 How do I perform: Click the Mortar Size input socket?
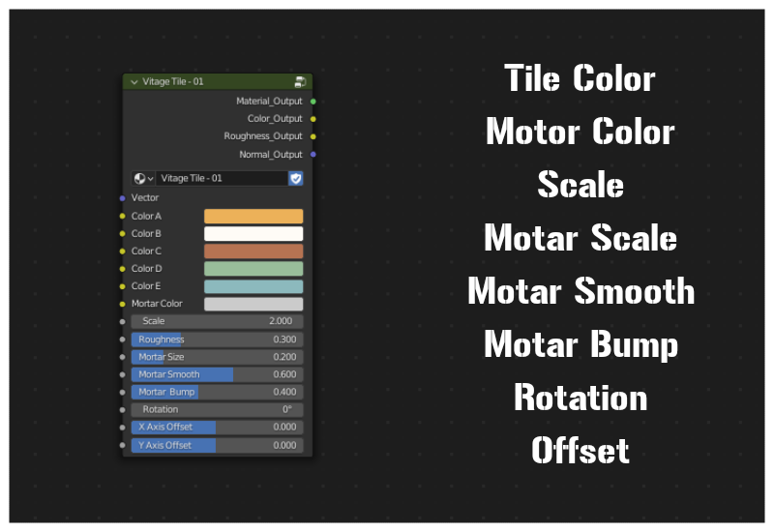(x=123, y=357)
